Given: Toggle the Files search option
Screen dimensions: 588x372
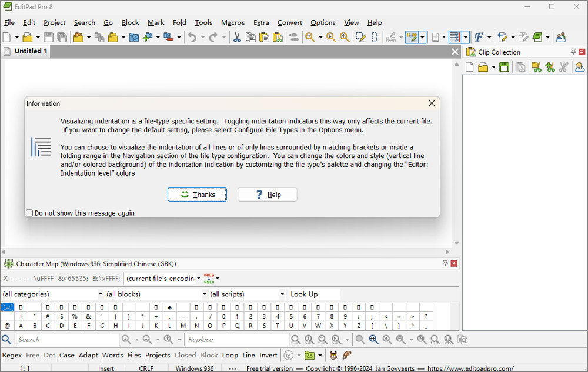Looking at the screenshot, I should 134,355.
